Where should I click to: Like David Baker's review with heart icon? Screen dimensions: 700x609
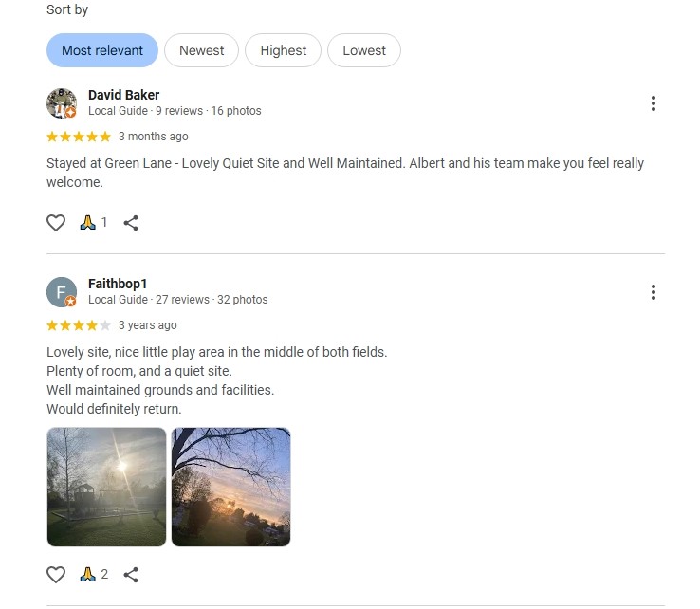56,223
